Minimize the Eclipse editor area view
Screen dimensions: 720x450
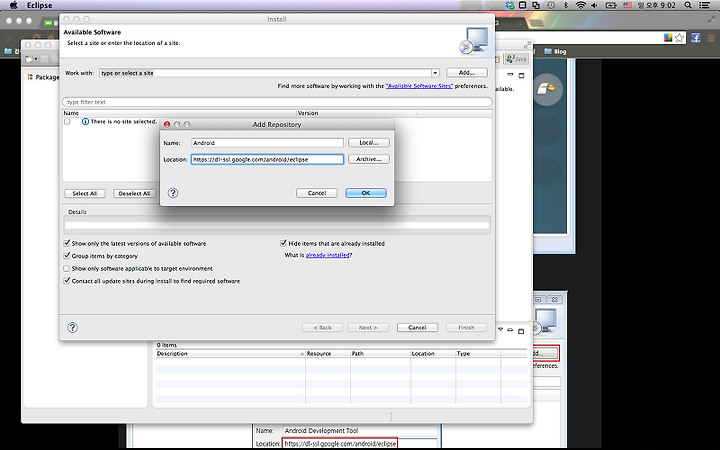pos(510,74)
